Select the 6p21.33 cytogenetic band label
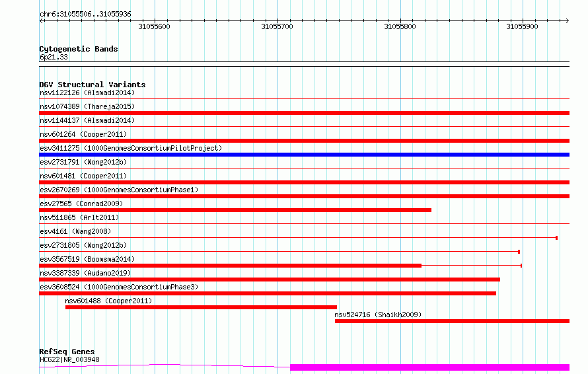Viewport: 588px width, 374px height. tap(54, 57)
